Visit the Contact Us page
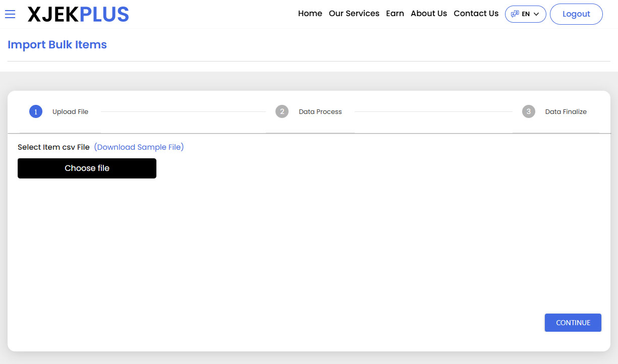The height and width of the screenshot is (364, 618). tap(476, 14)
